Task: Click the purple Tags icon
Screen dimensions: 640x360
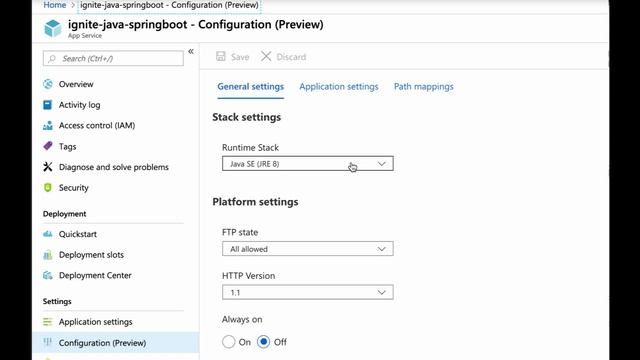Action: pyautogui.click(x=48, y=146)
